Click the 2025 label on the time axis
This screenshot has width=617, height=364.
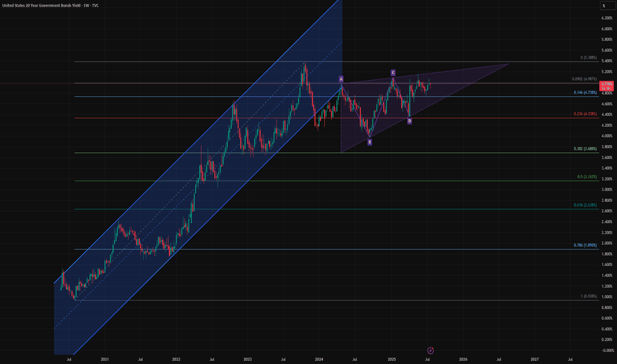(x=391, y=359)
